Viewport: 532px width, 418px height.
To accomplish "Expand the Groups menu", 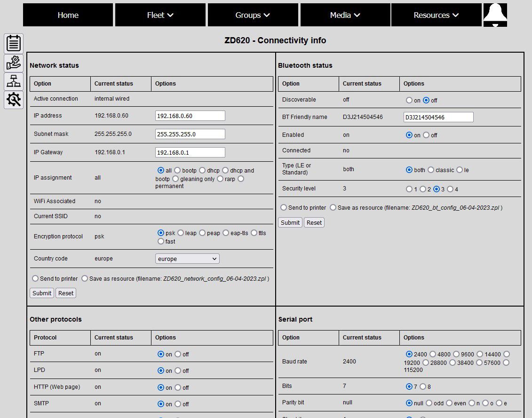I will point(253,15).
